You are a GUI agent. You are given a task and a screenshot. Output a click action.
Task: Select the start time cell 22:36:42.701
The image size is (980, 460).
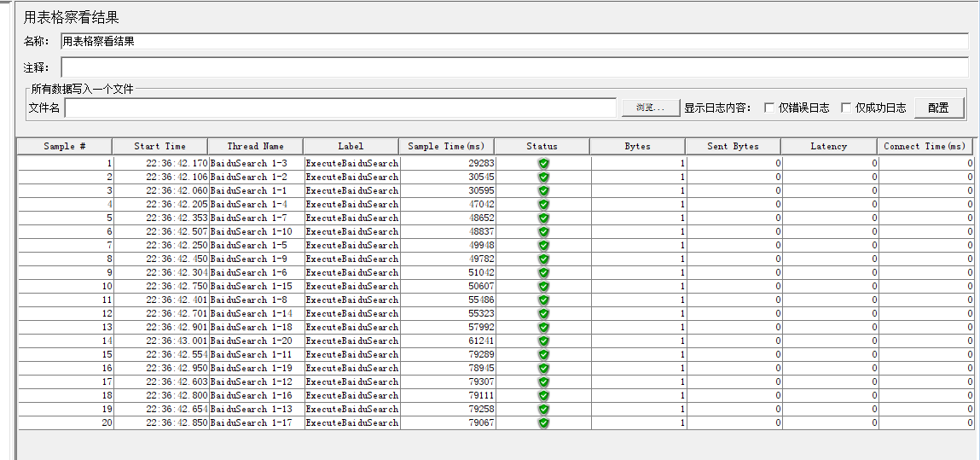point(161,314)
